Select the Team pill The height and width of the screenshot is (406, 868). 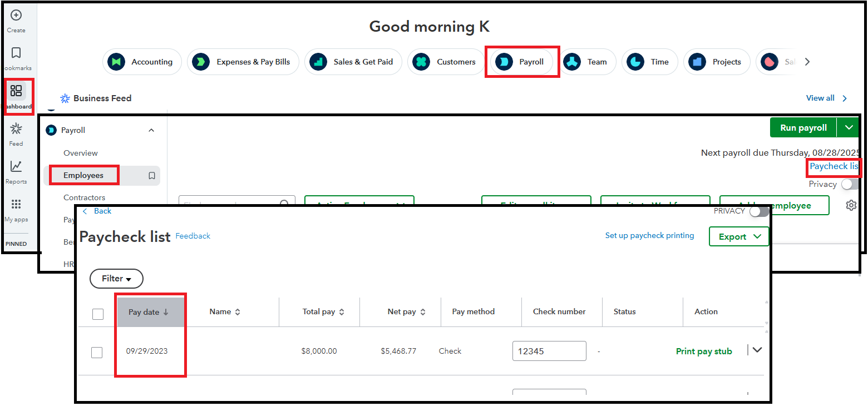(x=587, y=62)
